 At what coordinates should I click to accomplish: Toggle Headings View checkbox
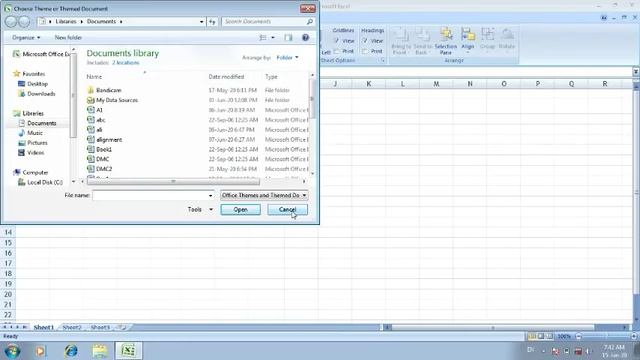click(365, 41)
